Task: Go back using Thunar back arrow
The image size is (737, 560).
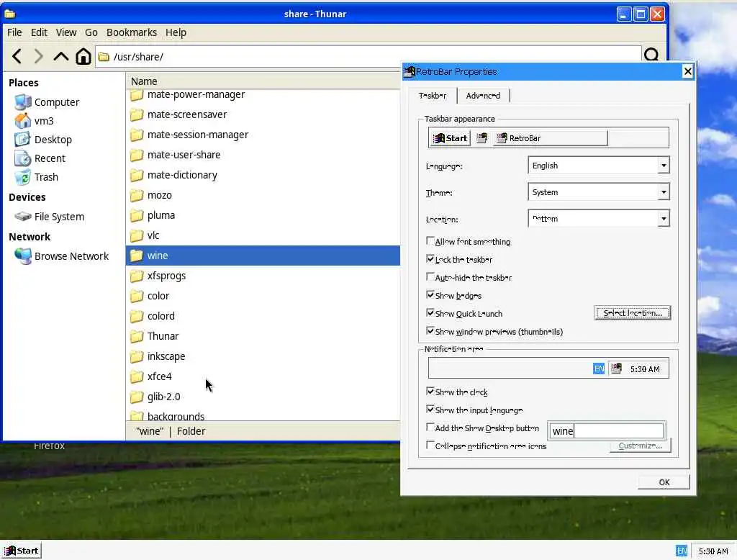Action: pos(17,56)
